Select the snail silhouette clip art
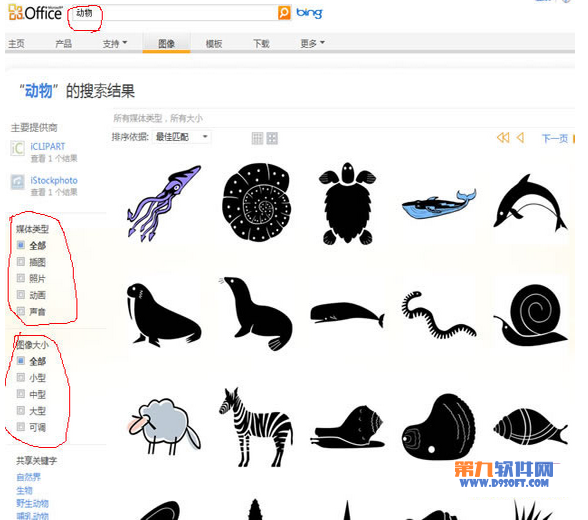588x520 pixels. (530, 315)
